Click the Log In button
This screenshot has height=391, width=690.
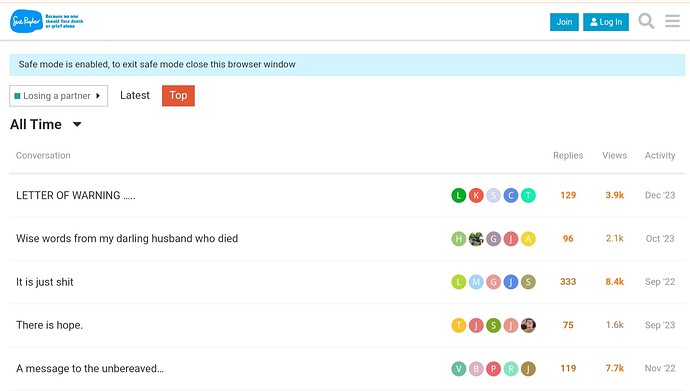(x=606, y=22)
